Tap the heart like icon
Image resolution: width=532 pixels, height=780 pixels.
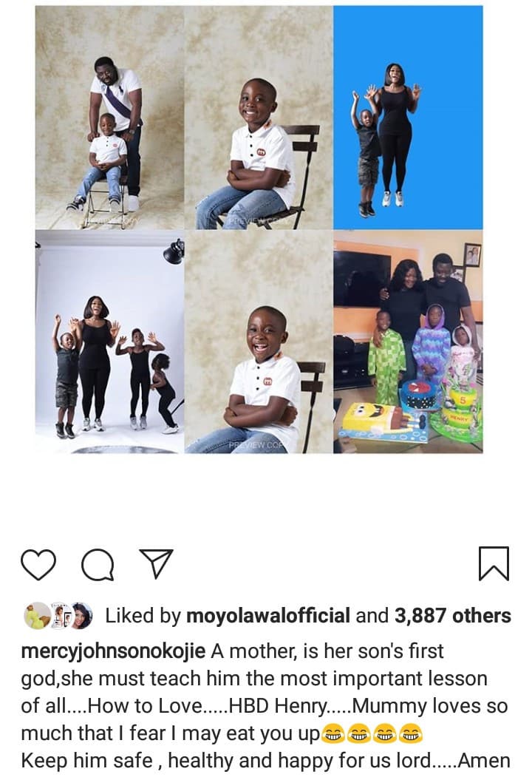(38, 564)
